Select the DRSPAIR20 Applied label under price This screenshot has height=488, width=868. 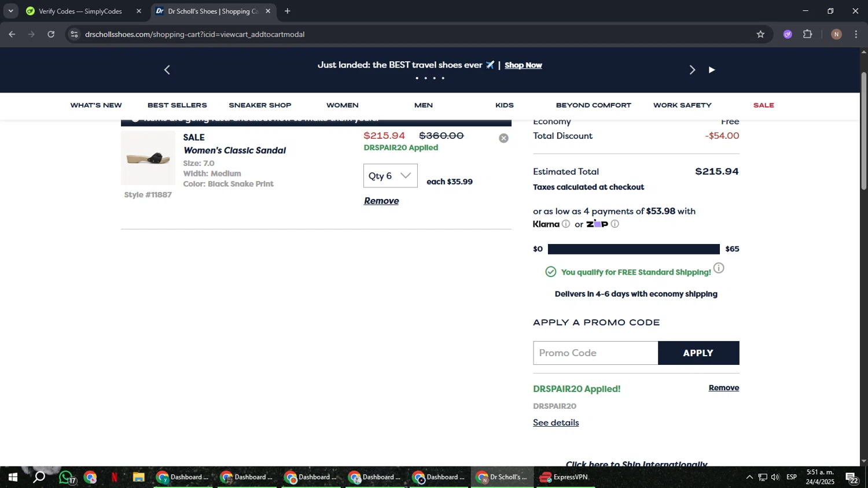click(x=401, y=147)
